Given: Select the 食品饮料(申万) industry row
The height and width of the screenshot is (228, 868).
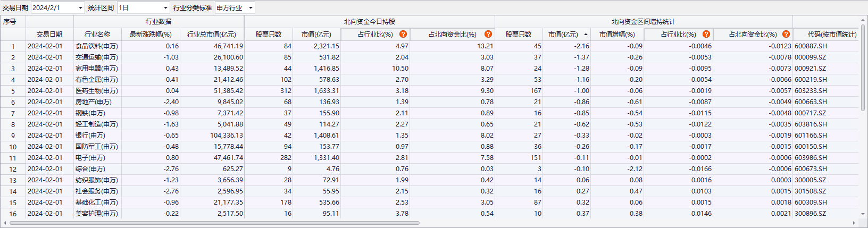Looking at the screenshot, I should coord(97,46).
